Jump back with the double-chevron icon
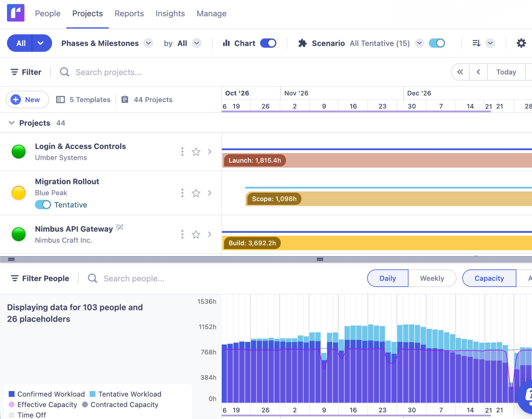This screenshot has height=419, width=532. pos(460,72)
